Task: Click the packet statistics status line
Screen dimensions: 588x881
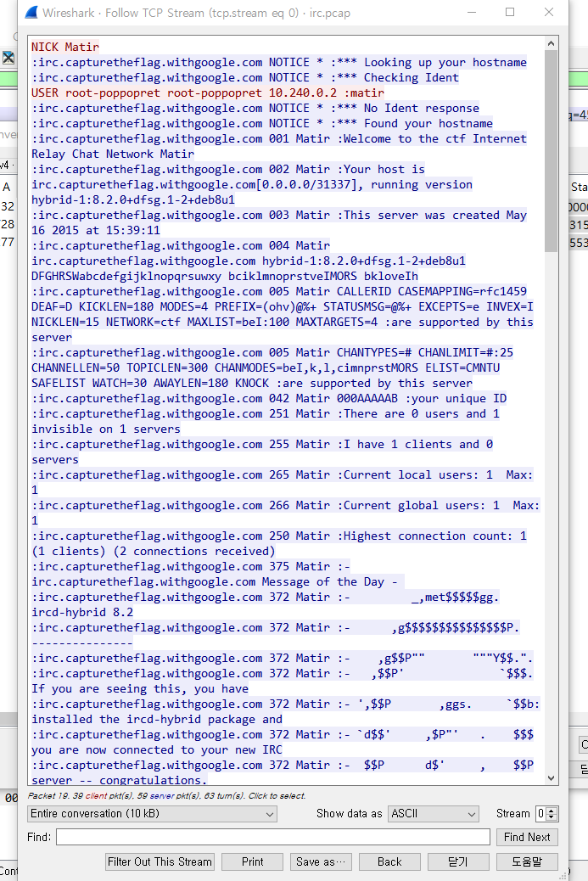Action: coord(167,795)
